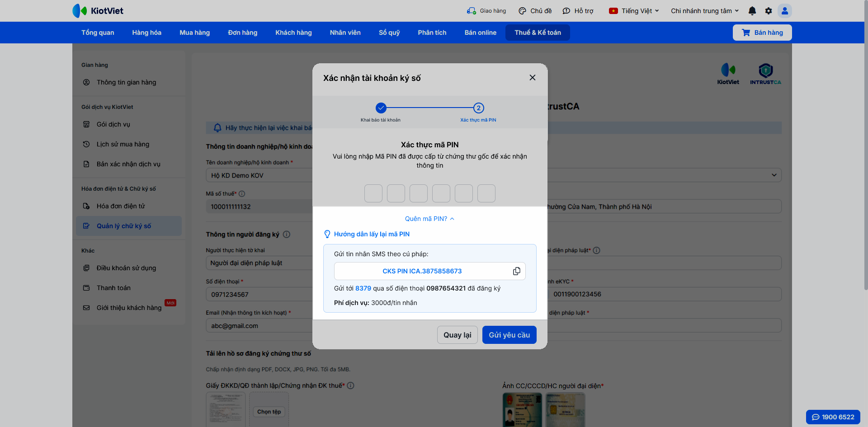The image size is (868, 427).
Task: Click Hướng dẫn lấy lại mã PIN link
Action: pos(372,234)
